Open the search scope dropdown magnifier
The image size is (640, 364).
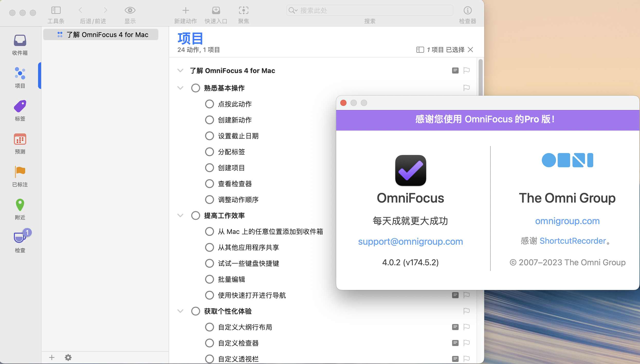(293, 10)
